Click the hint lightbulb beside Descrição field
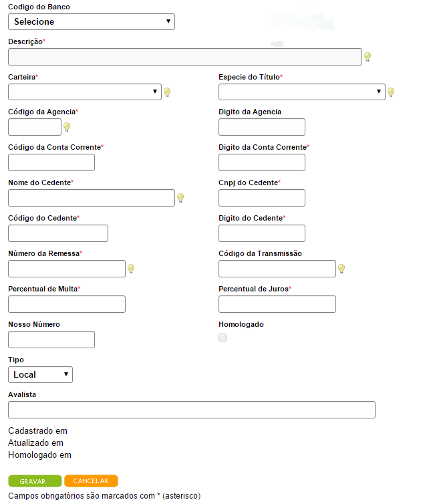 367,57
